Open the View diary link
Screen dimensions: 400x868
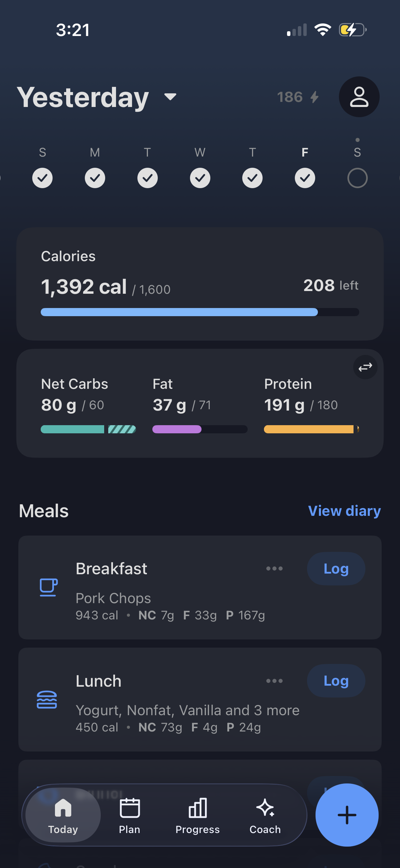point(344,511)
